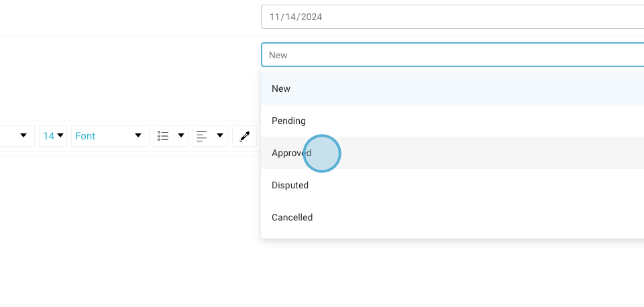This screenshot has height=307, width=644.
Task: Click the blank area left of the date field
Action: click(x=127, y=17)
